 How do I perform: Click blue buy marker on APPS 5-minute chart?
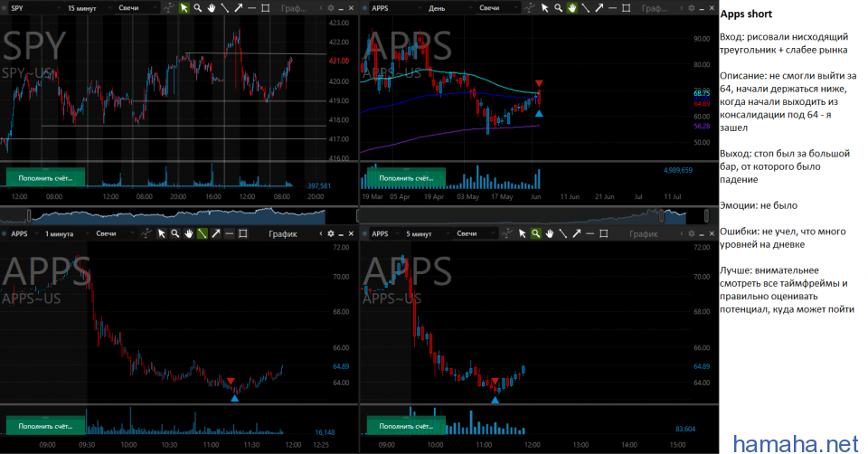(495, 399)
